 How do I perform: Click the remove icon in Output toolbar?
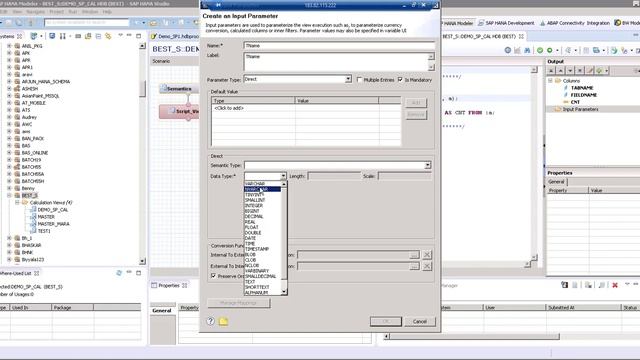pyautogui.click(x=580, y=71)
